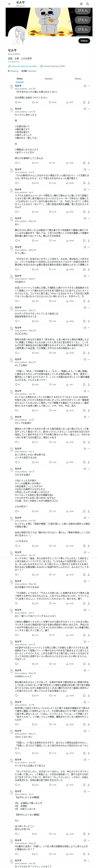The height and width of the screenshot is (868, 98).
Task: Bookmark the Jul 4 post
Action: tap(84, 212)
